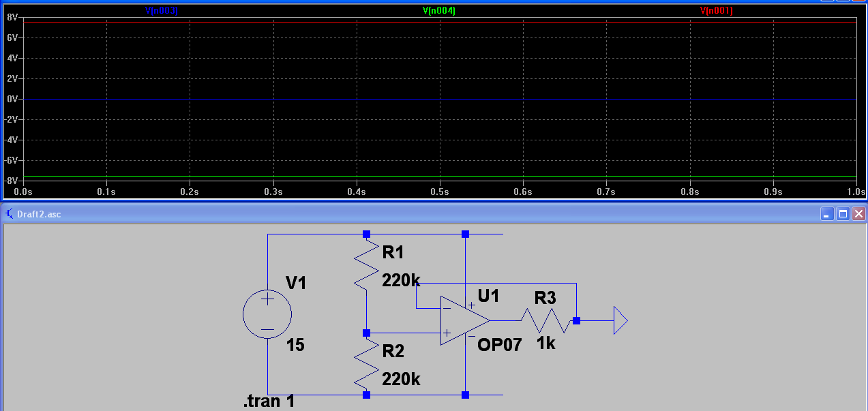
Task: Click the 1k value of R3
Action: pos(545,344)
